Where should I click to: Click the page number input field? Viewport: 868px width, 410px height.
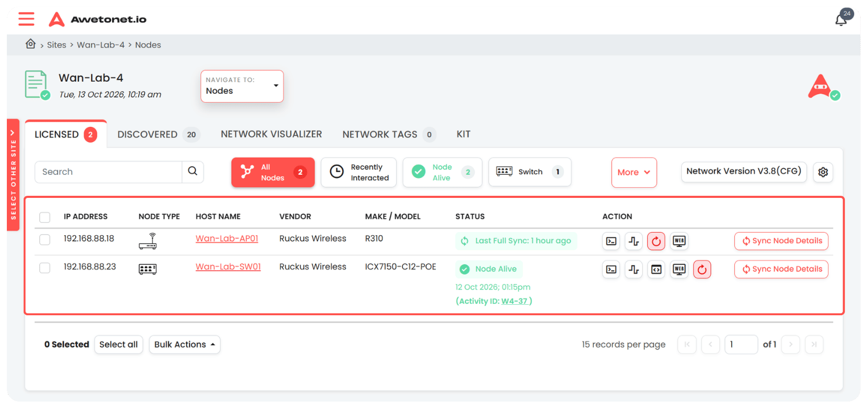click(741, 344)
